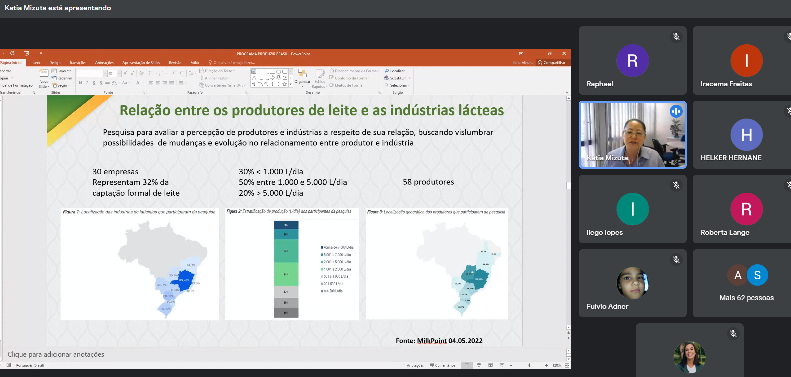This screenshot has width=791, height=377.
Task: Toggle Comentários pane in the status bar
Action: click(442, 365)
